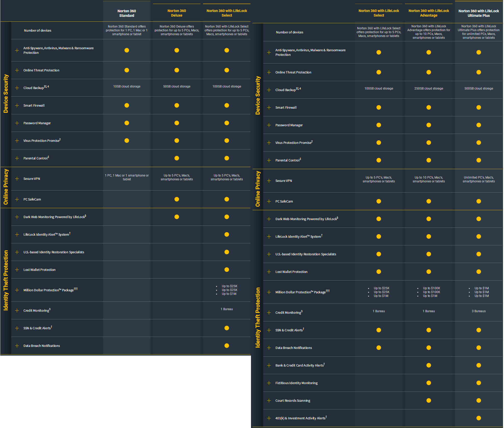The image size is (504, 428).
Task: Click plus icon beside Virus Protection Promise, right table
Action: point(269,143)
